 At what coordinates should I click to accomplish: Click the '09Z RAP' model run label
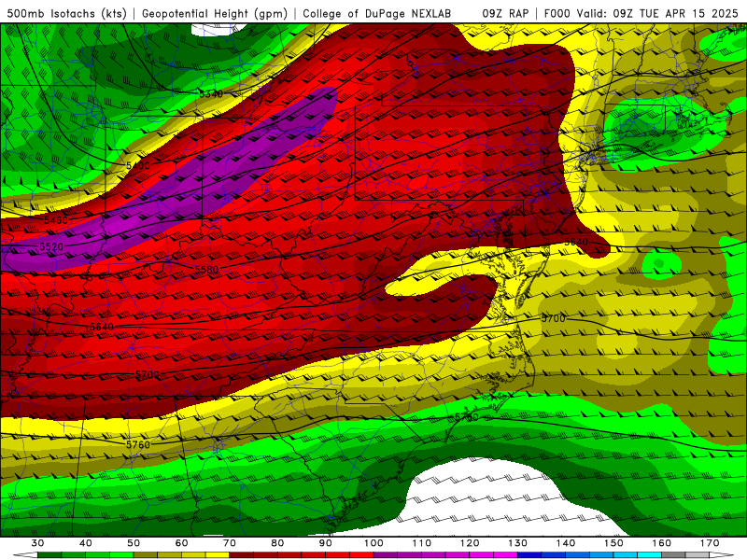[505, 13]
